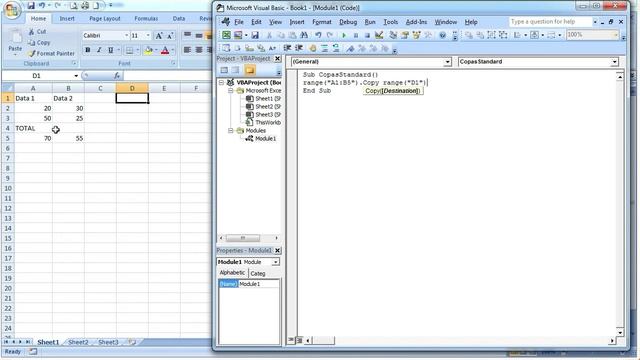Open the Module1 Module properties dropdown

tap(276, 262)
